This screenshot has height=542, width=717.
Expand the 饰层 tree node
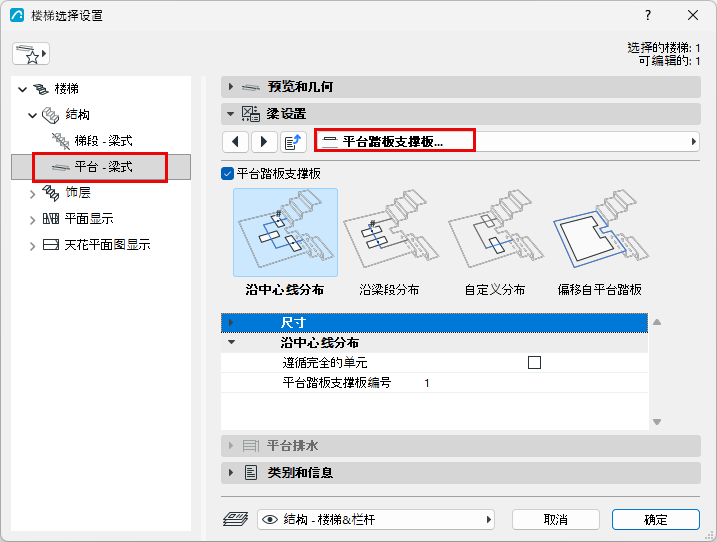[x=32, y=194]
